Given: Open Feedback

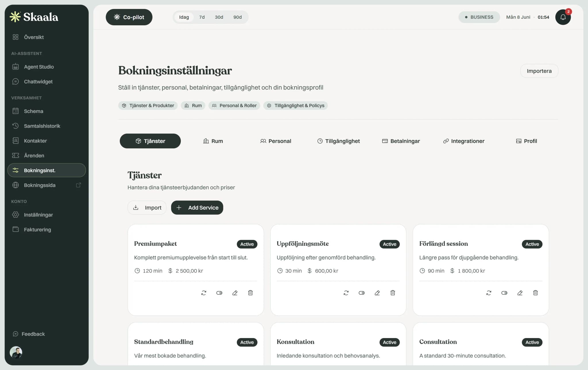Looking at the screenshot, I should [29, 334].
